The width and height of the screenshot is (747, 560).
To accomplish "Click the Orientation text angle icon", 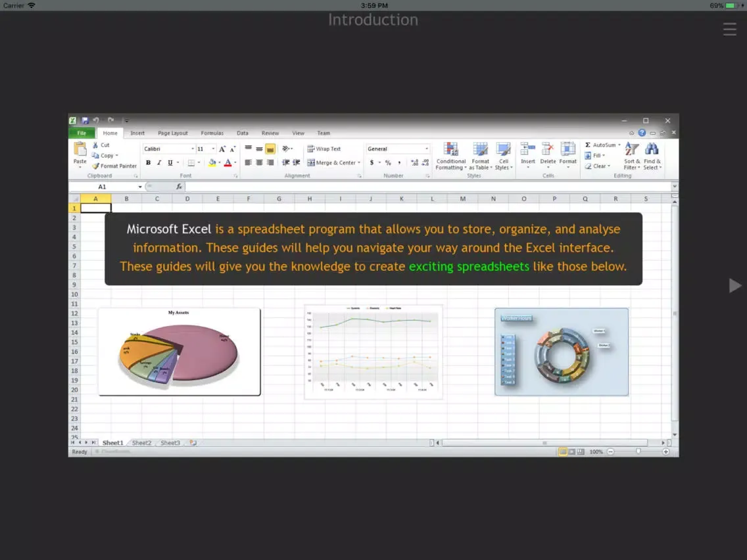I will (286, 149).
